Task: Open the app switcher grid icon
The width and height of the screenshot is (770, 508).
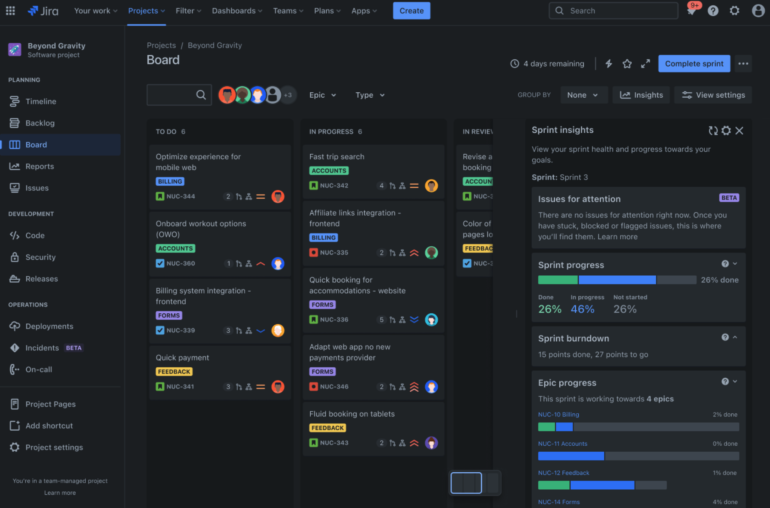Action: point(10,10)
